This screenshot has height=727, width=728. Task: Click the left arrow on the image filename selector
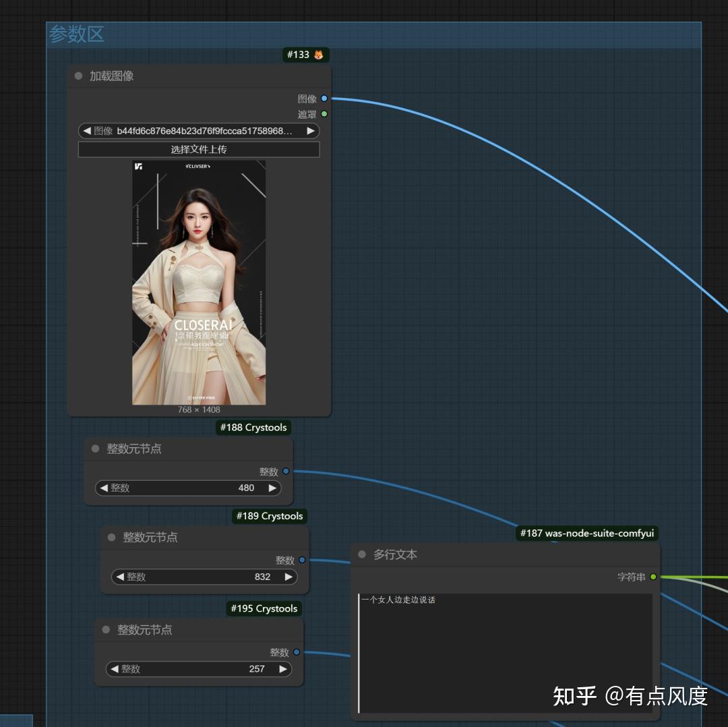[86, 131]
